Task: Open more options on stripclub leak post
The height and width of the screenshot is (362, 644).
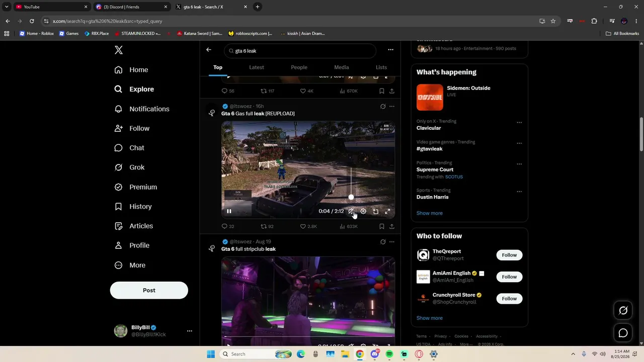Action: click(392, 242)
